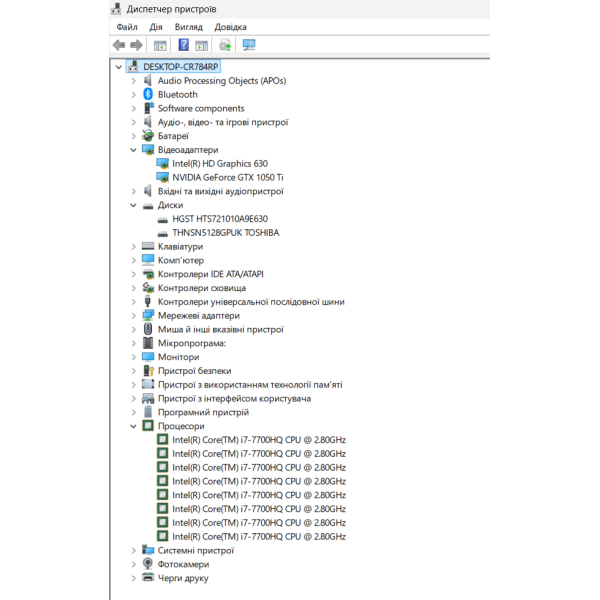The image size is (600, 600).
Task: Select the last Intel Core i7-7700HQ processor entry
Action: 259,536
